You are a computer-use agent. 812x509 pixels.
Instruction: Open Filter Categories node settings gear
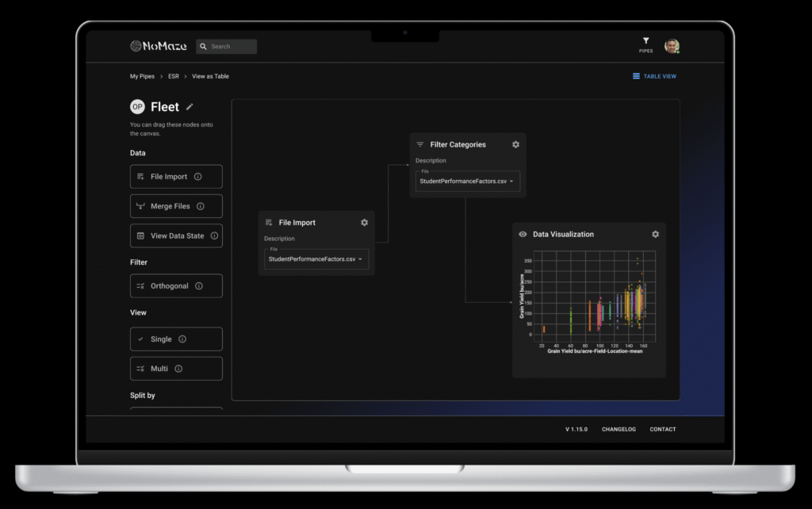tap(515, 144)
